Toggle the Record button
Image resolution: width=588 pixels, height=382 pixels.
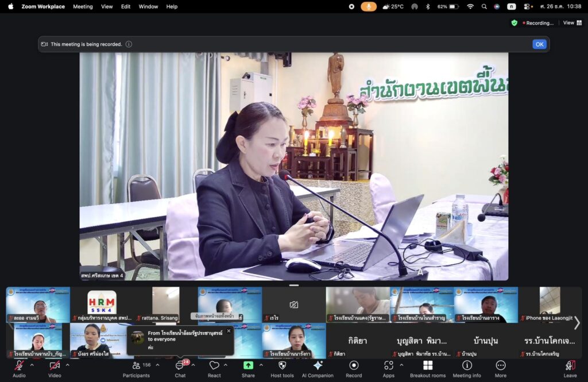click(354, 366)
